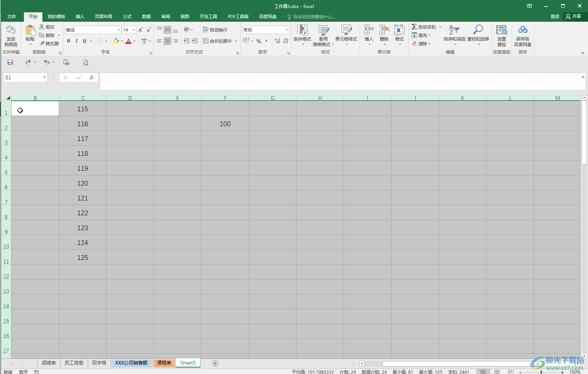Click the text orientation icon

click(187, 30)
